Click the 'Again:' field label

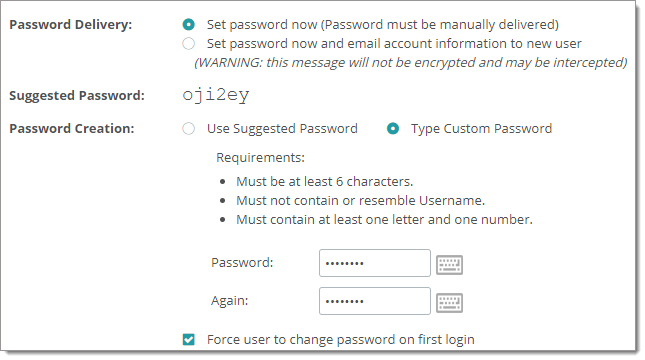coord(230,301)
